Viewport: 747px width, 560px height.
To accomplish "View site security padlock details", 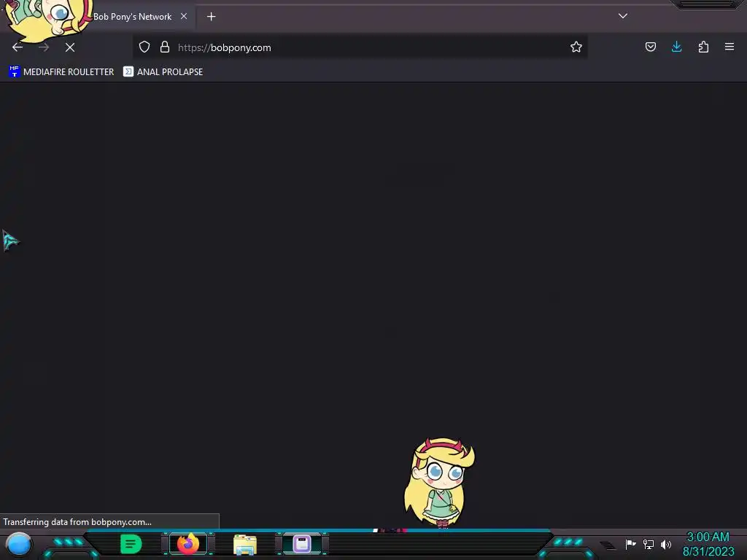I will tap(165, 47).
